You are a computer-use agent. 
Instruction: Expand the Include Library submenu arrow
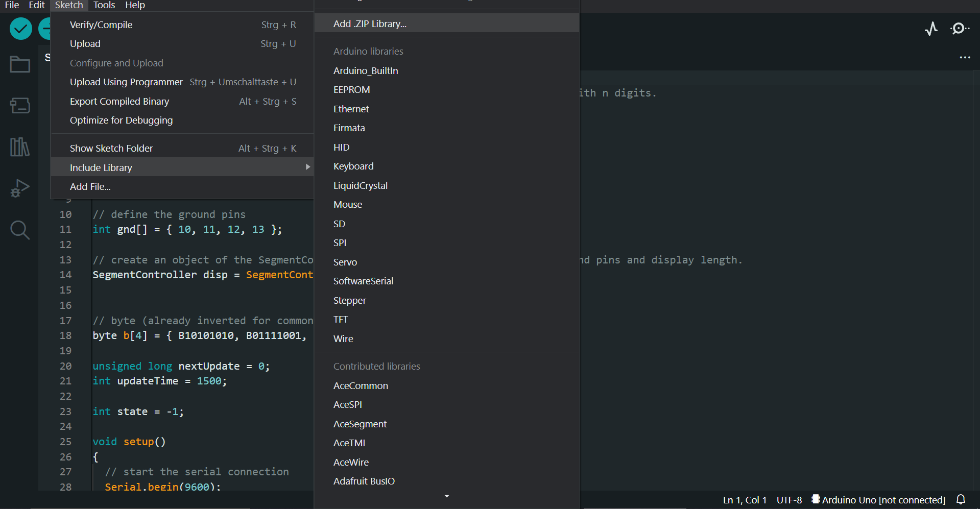click(307, 167)
